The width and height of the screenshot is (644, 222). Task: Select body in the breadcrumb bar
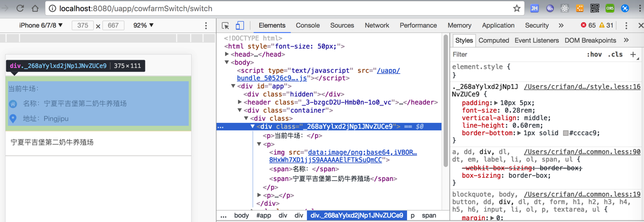(241, 216)
